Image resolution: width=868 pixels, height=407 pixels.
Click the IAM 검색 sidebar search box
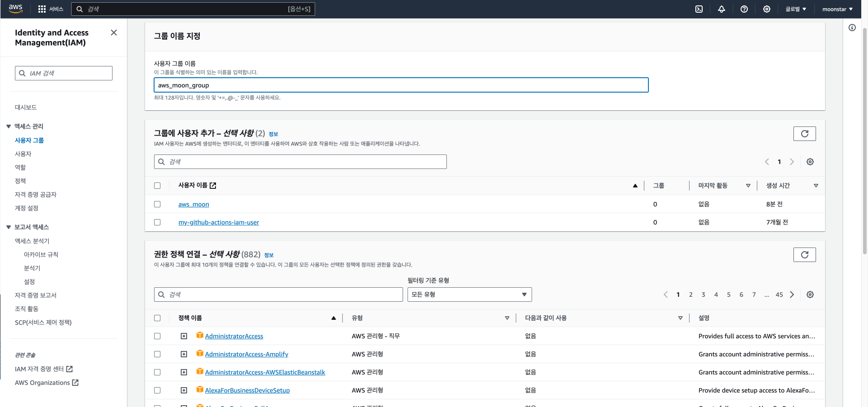click(x=64, y=73)
